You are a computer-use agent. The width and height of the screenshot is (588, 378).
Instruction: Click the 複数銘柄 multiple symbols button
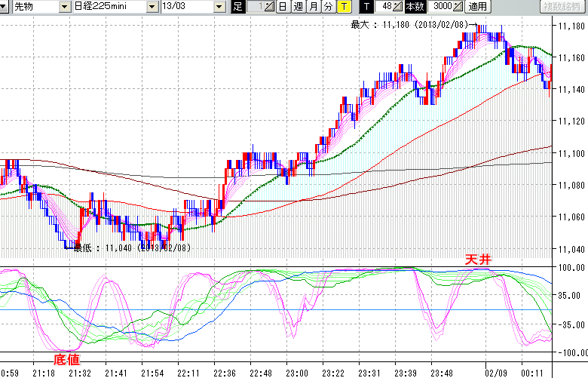pyautogui.click(x=562, y=7)
